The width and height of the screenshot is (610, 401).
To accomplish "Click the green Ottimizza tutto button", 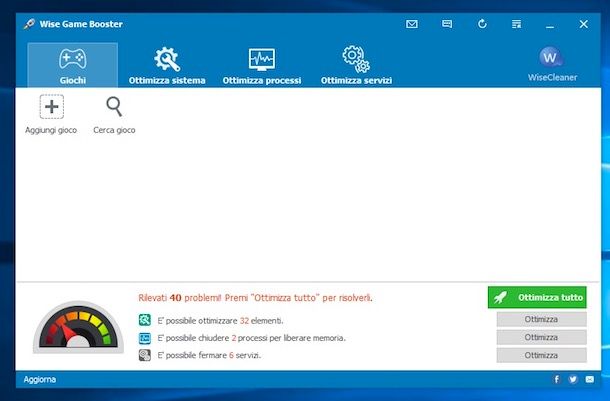I will coord(537,298).
